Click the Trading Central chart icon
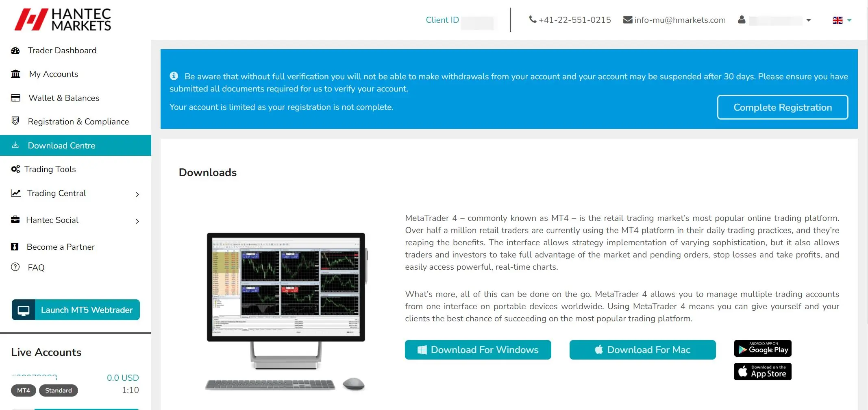 [16, 193]
